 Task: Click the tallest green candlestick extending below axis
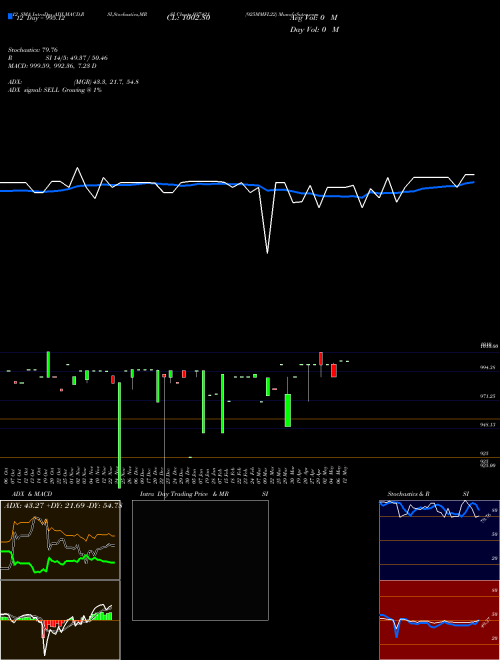[x=120, y=435]
